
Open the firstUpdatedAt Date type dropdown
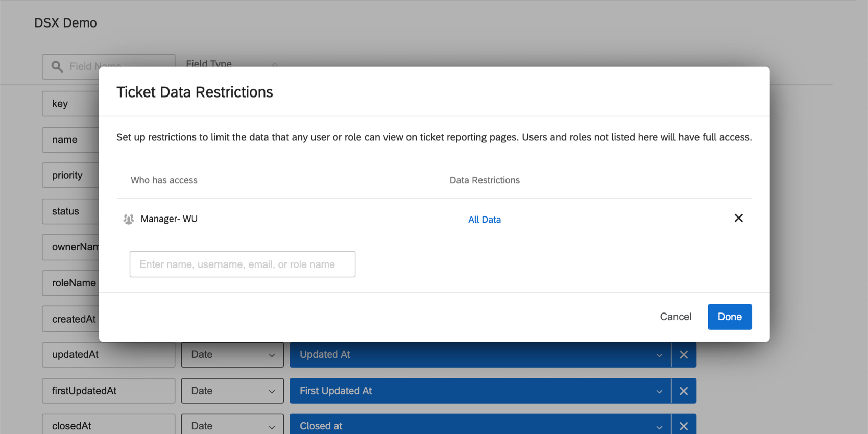(x=232, y=391)
